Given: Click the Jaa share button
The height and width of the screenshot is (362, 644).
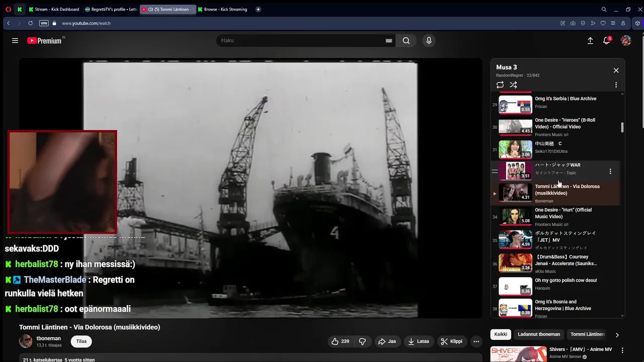Looking at the screenshot, I should click(x=387, y=341).
